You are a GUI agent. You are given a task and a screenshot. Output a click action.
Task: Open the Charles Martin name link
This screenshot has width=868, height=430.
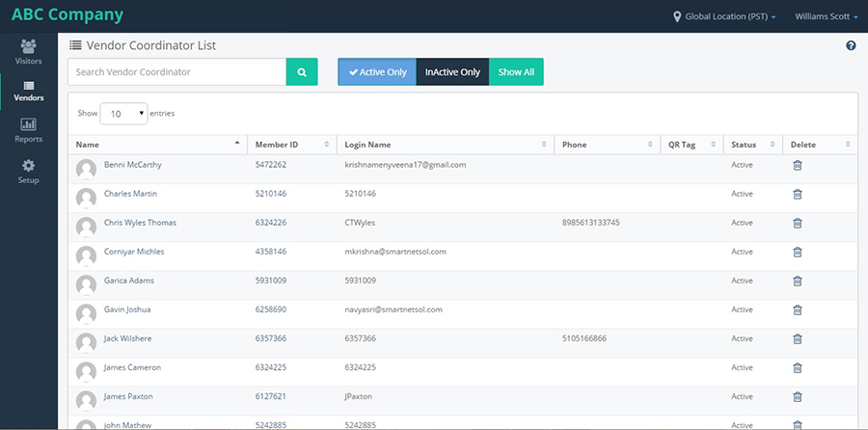(x=130, y=194)
